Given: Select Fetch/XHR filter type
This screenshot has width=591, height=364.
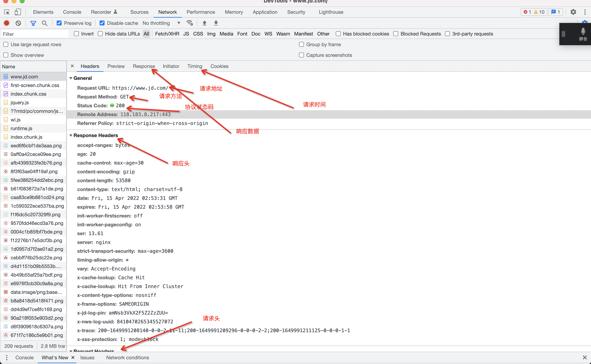Looking at the screenshot, I should [x=167, y=34].
